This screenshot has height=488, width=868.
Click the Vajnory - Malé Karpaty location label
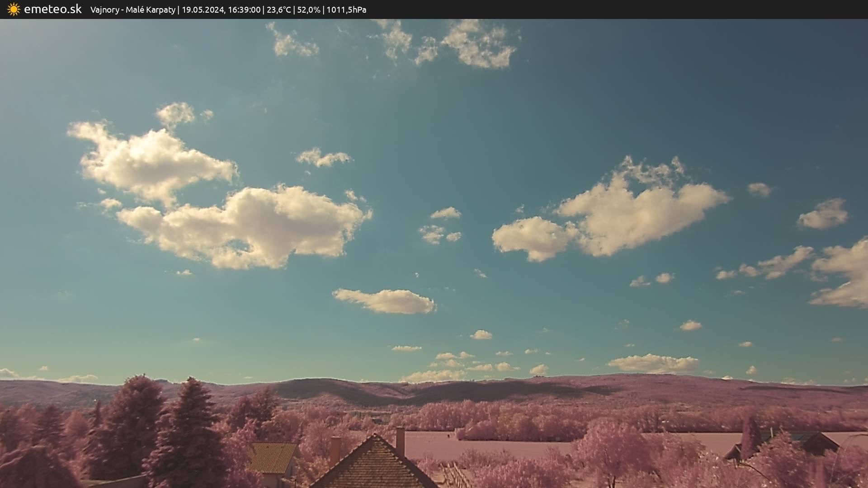click(132, 9)
